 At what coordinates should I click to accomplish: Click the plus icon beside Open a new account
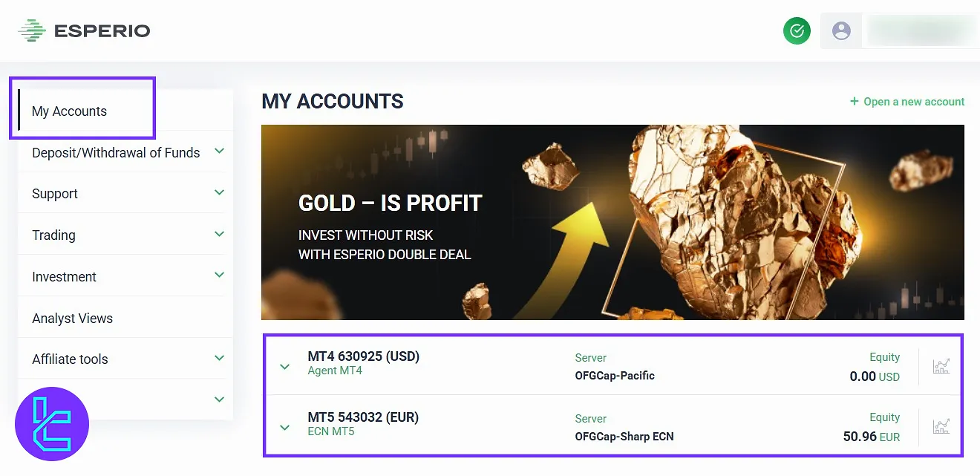855,101
